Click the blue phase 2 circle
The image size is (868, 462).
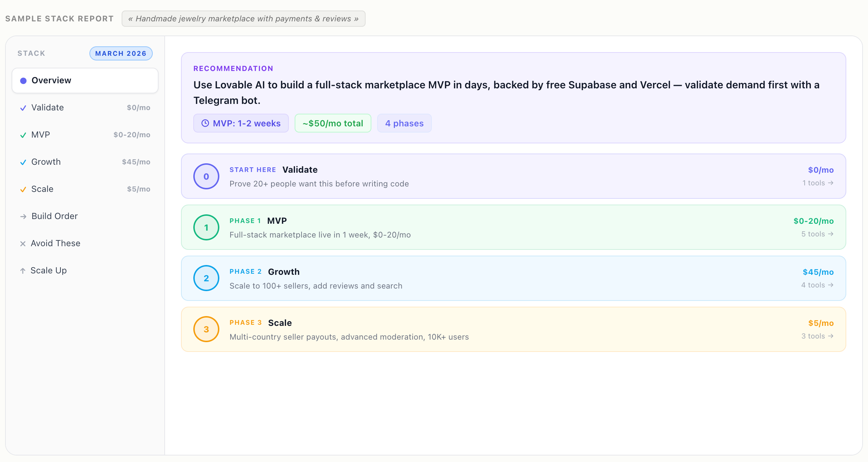(206, 278)
